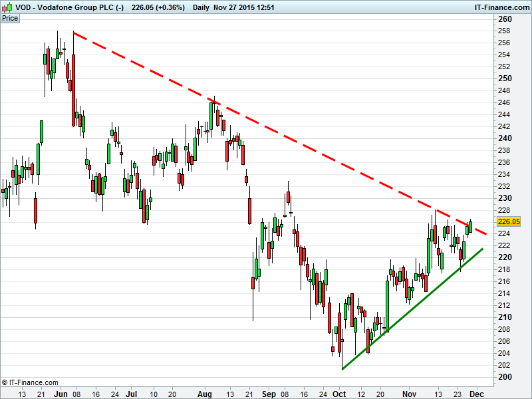The image size is (532, 399).
Task: Click the copyright IT-Finance.com text
Action: coord(30,382)
